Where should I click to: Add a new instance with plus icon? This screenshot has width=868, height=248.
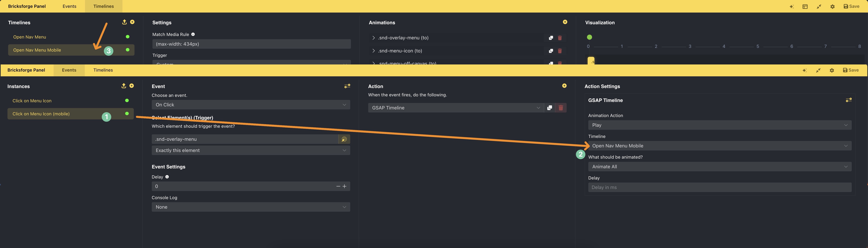132,86
